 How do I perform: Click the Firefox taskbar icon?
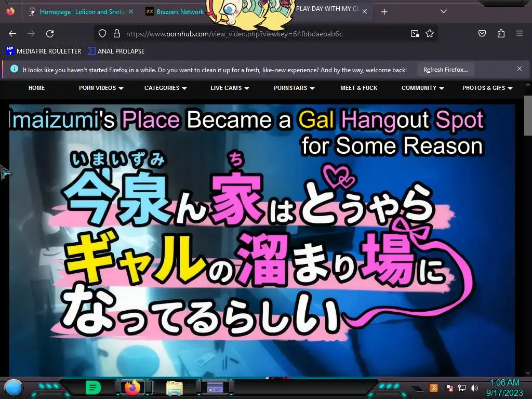[x=132, y=387]
